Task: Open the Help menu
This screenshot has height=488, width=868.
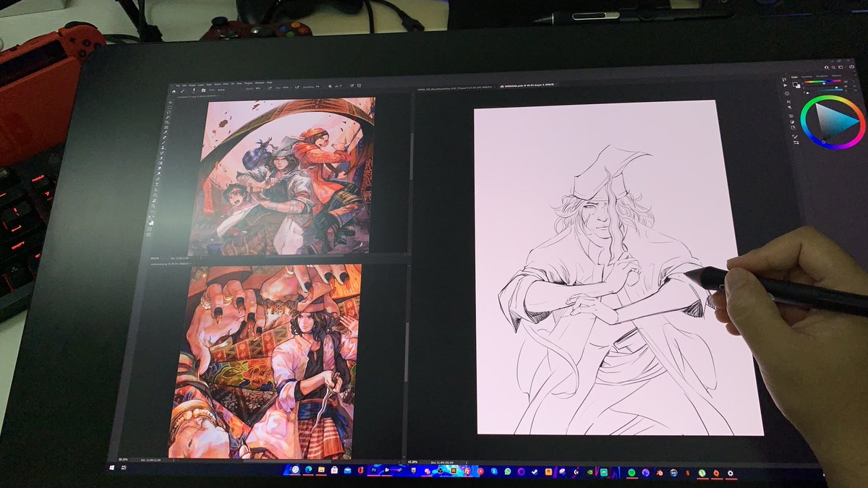Action: click(269, 82)
